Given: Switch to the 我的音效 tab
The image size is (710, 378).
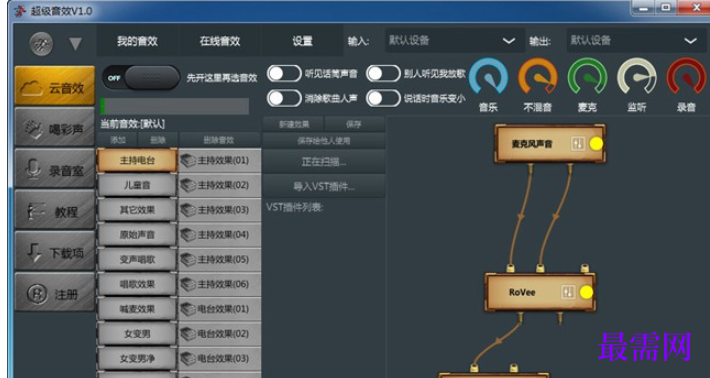Looking at the screenshot, I should coord(137,41).
